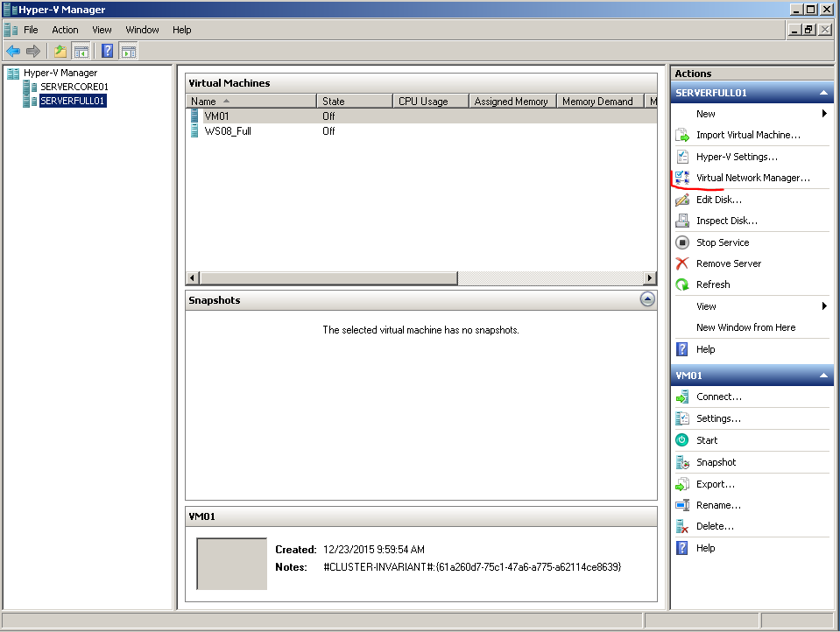Open the File menu

31,30
